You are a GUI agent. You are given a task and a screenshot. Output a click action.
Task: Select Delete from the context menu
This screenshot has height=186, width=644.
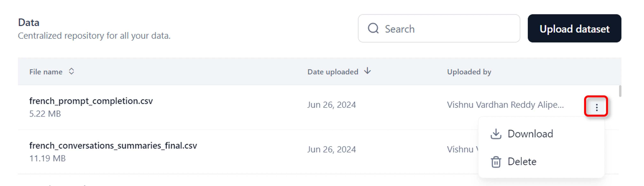click(523, 162)
